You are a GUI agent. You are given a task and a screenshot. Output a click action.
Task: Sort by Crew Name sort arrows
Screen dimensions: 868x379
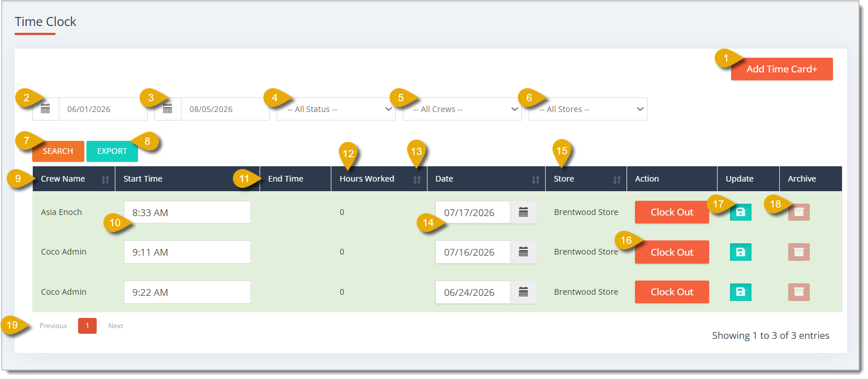tap(105, 179)
